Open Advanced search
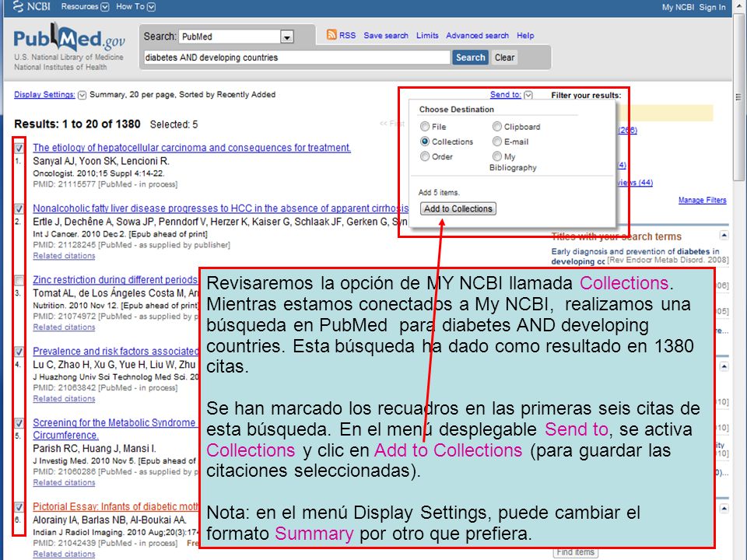 [x=477, y=35]
